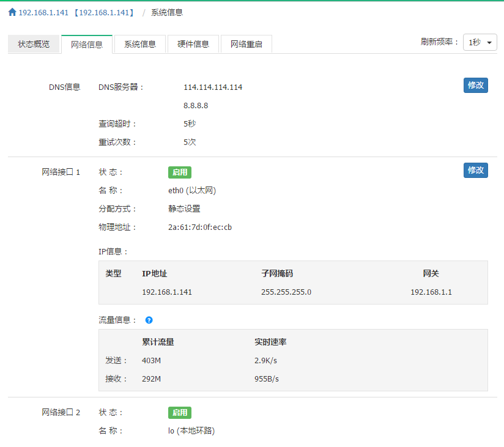Select the 网络信息 tab
The height and width of the screenshot is (447, 504).
(87, 44)
